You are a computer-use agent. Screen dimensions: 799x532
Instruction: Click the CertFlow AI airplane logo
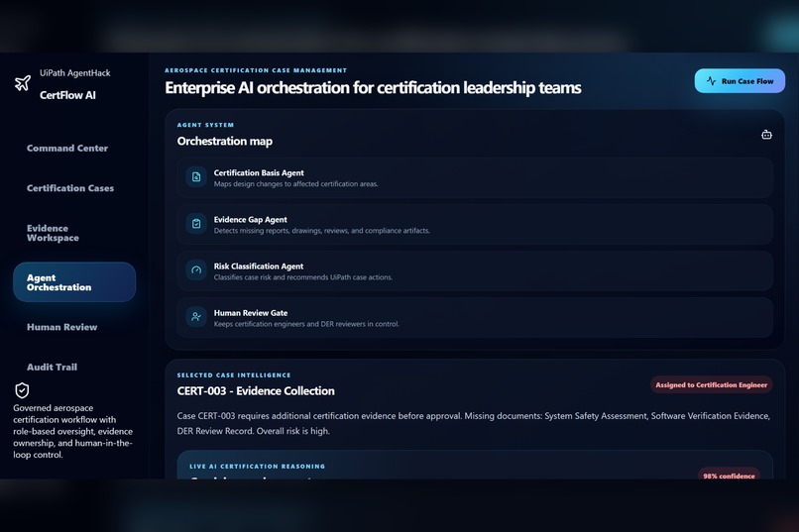23,83
